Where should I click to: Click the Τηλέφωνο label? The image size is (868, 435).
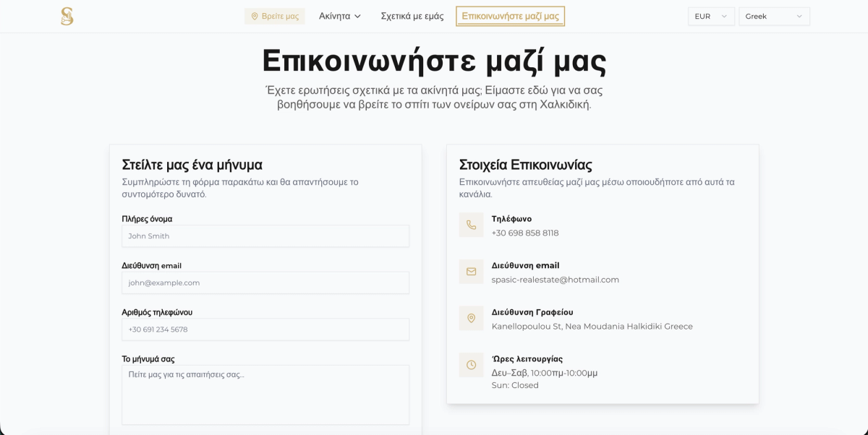[511, 219]
